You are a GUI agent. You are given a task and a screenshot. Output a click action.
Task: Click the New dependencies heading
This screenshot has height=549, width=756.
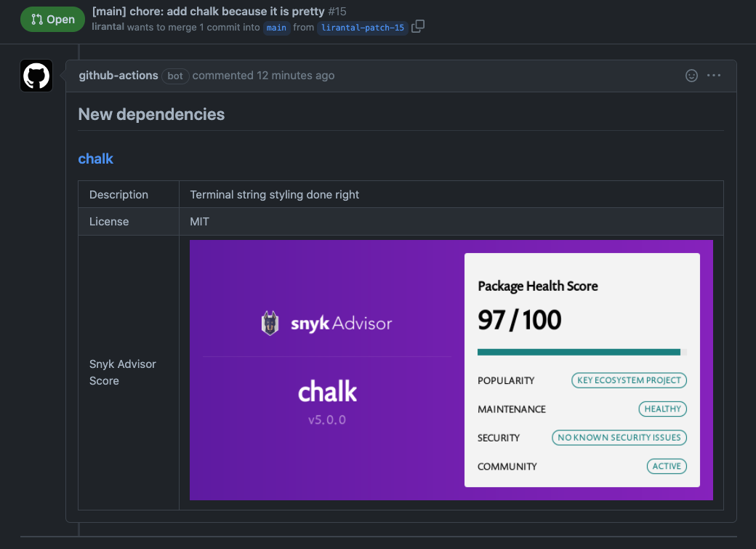click(151, 114)
